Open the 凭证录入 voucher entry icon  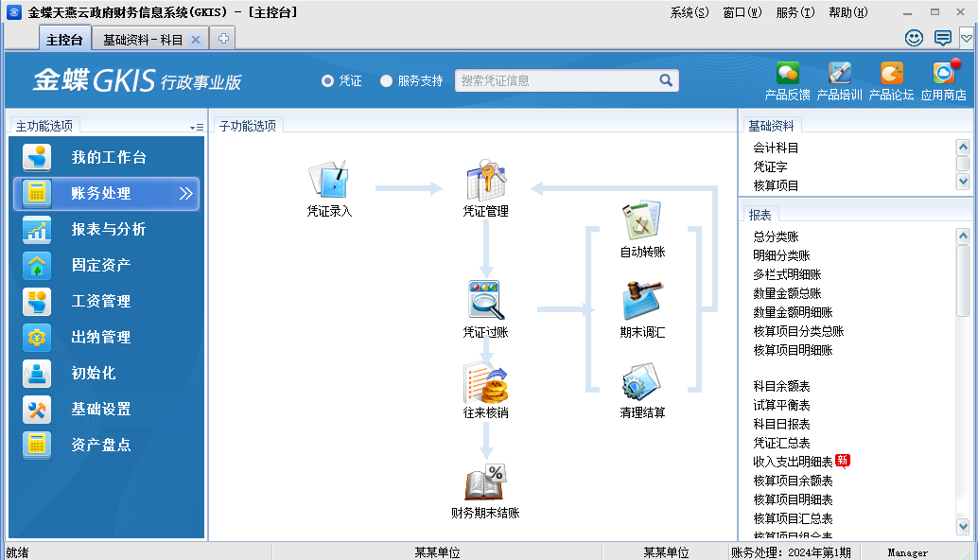[329, 181]
